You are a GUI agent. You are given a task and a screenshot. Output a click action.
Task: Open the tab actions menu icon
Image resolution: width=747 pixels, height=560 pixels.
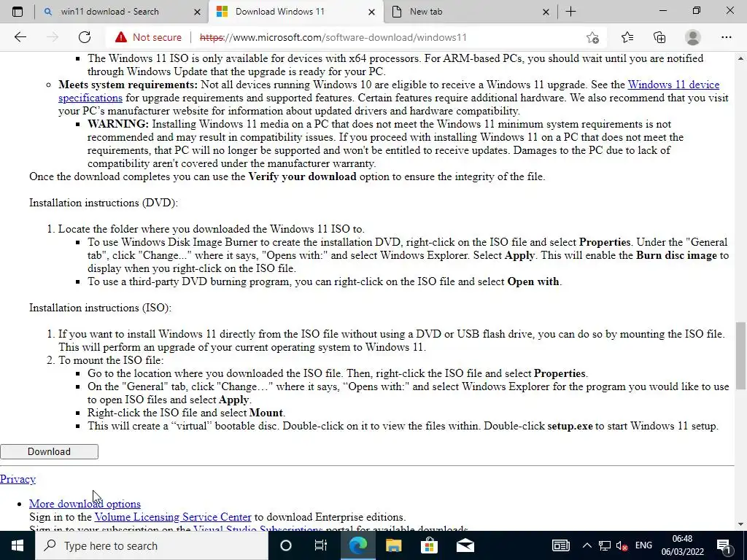coord(18,12)
